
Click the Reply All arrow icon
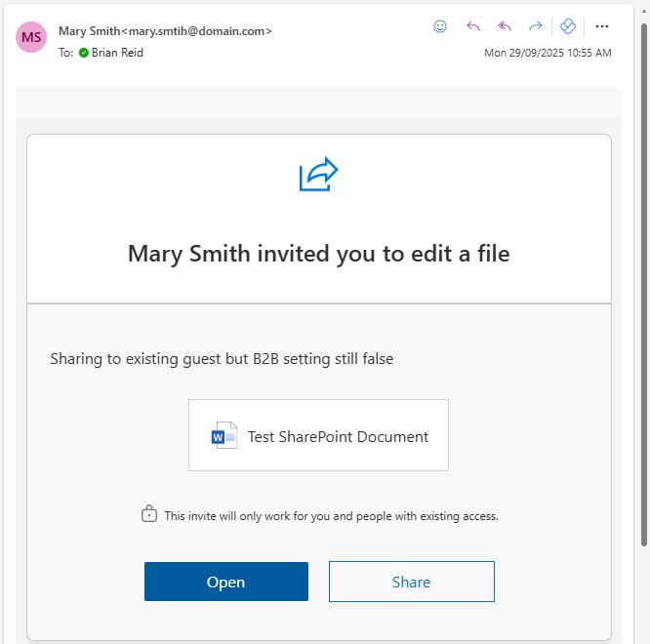505,26
